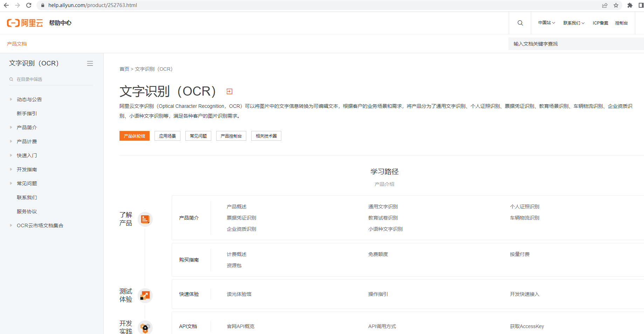Screen dimensions: 644x334
Task: Bookmark this page with the star icon
Action: point(616,5)
